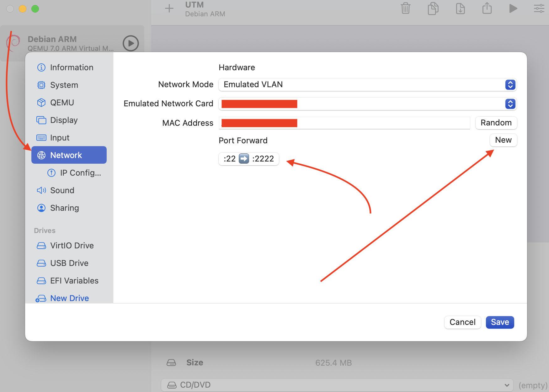Image resolution: width=549 pixels, height=392 pixels.
Task: Open the Network Mode dropdown
Action: click(367, 85)
